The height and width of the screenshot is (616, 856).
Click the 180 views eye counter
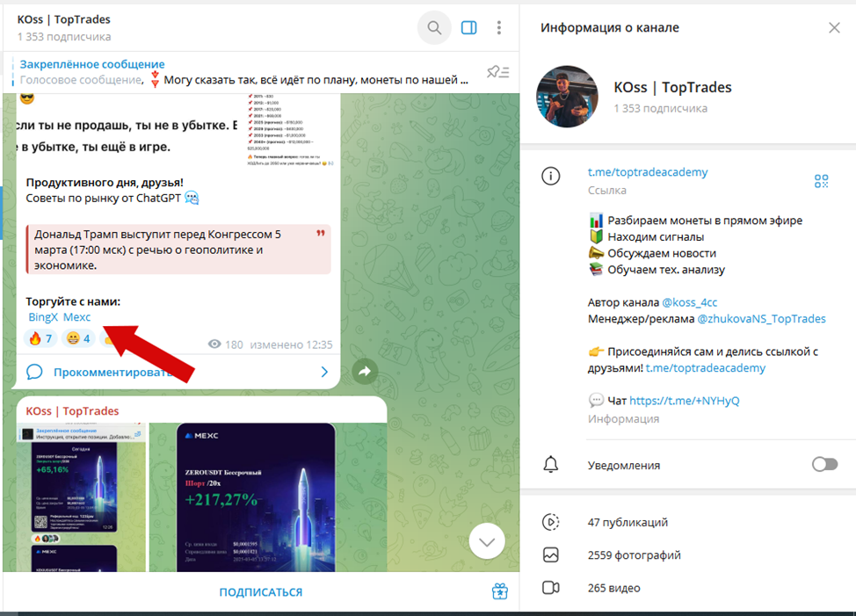pyautogui.click(x=226, y=344)
